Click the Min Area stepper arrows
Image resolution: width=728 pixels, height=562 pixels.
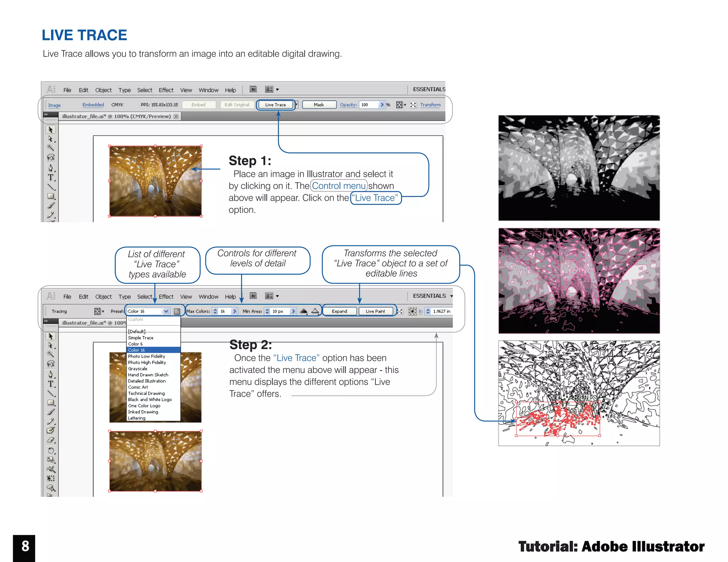click(x=267, y=311)
